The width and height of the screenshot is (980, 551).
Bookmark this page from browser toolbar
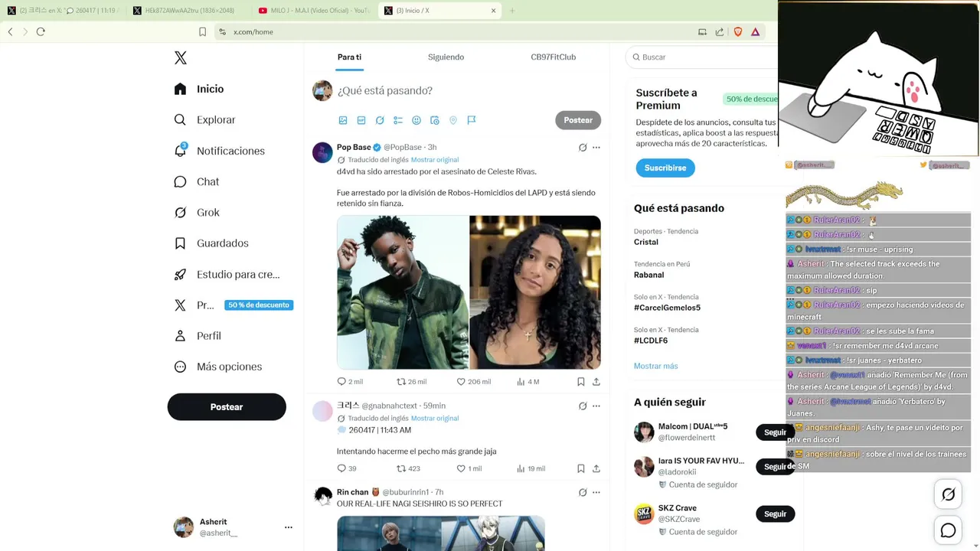click(x=202, y=32)
